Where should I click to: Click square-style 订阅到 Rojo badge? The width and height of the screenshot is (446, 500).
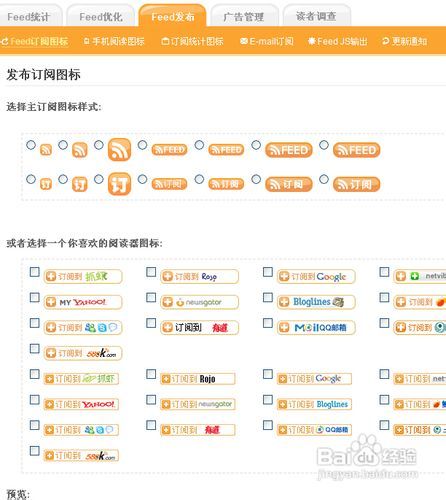pyautogui.click(x=198, y=379)
